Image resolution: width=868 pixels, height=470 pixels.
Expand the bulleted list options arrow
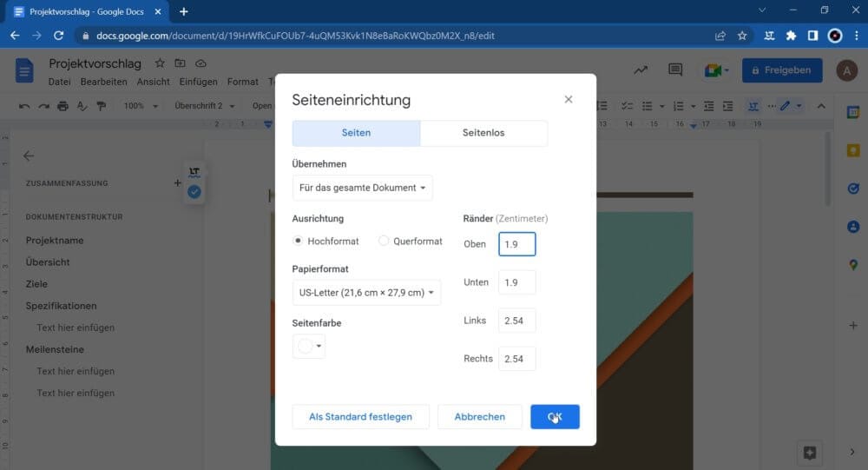[x=661, y=106]
